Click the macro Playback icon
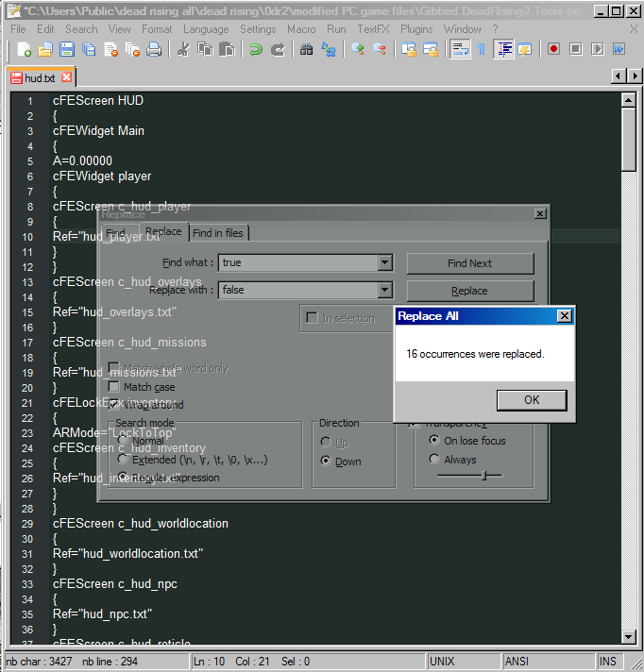The width and height of the screenshot is (644, 672). click(x=598, y=49)
